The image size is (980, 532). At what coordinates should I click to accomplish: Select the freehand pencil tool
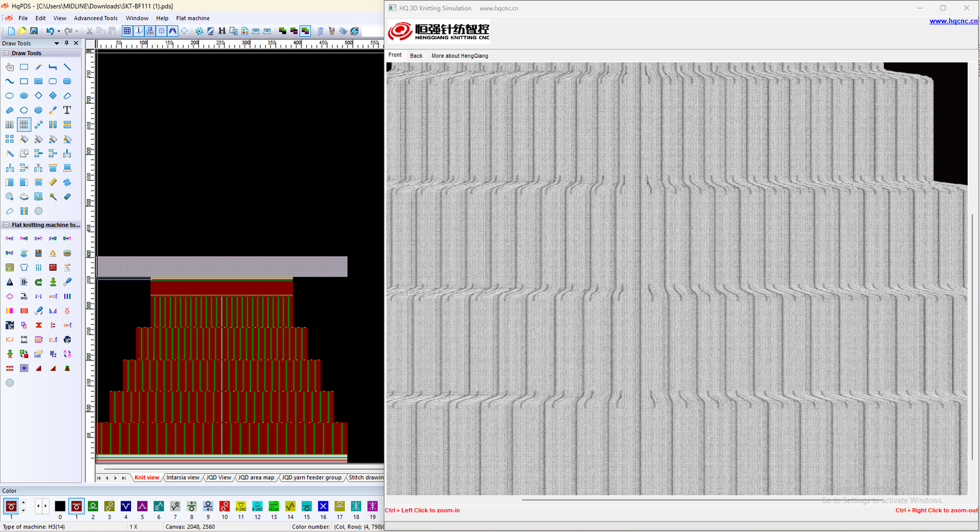coord(39,67)
